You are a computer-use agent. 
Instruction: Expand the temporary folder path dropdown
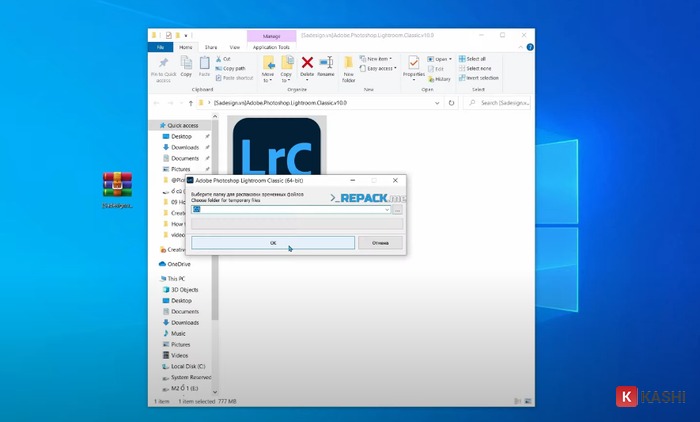click(x=387, y=210)
